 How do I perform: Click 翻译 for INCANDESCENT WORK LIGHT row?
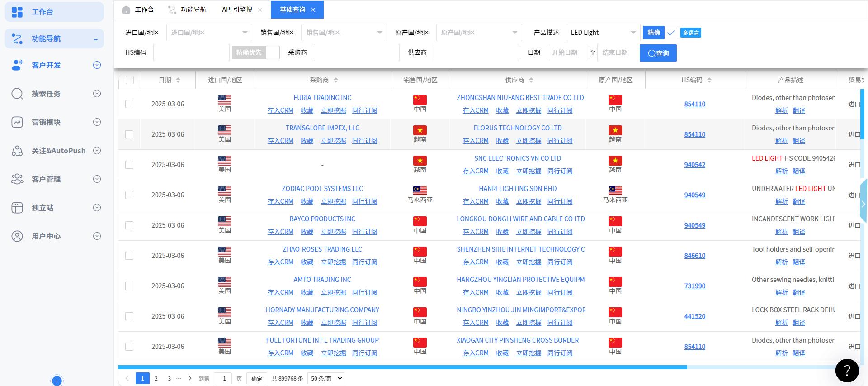pyautogui.click(x=799, y=232)
